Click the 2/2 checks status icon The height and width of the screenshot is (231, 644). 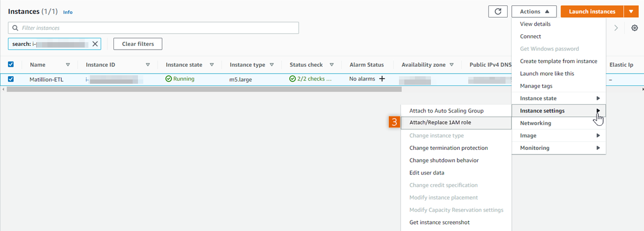(292, 79)
